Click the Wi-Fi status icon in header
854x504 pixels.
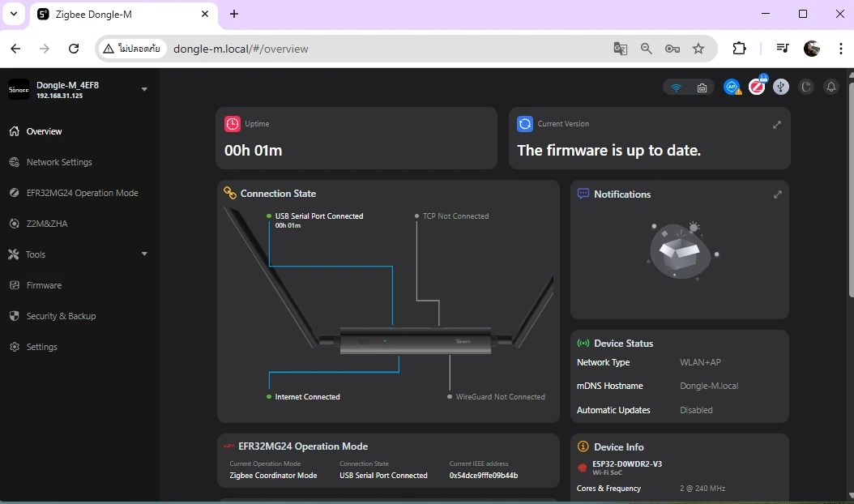[677, 88]
